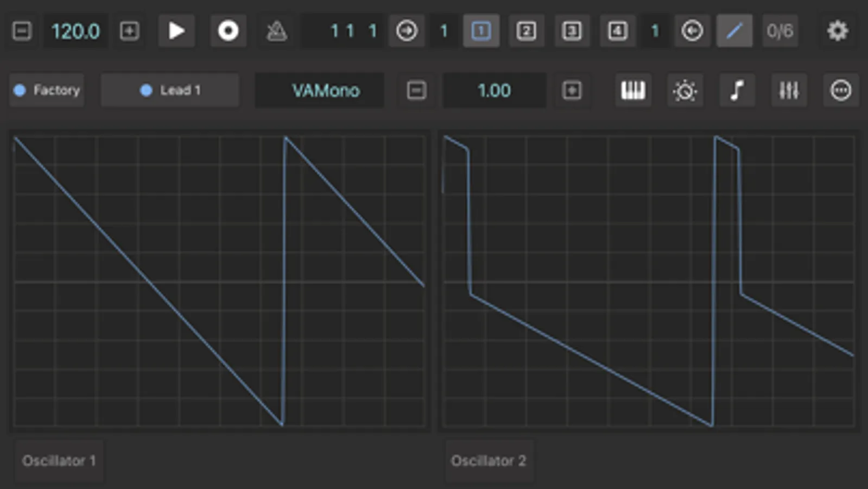Start playback with the Play button
868x489 pixels.
pos(176,31)
